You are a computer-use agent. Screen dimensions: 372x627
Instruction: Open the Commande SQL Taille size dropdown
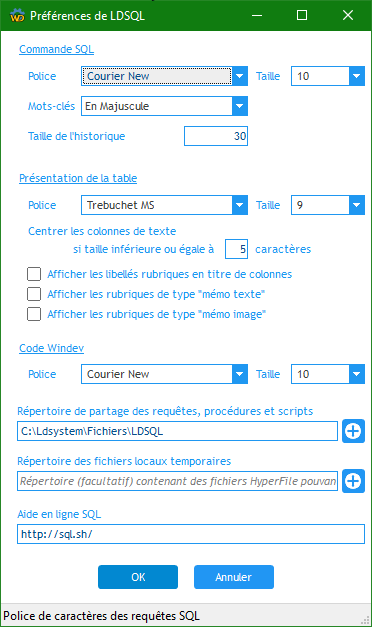click(x=356, y=76)
